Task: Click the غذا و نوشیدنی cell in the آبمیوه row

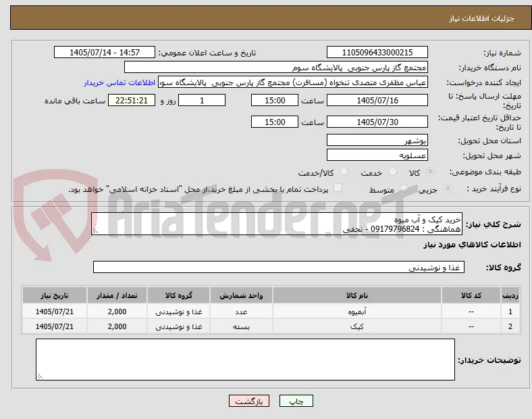Action: pos(179,312)
